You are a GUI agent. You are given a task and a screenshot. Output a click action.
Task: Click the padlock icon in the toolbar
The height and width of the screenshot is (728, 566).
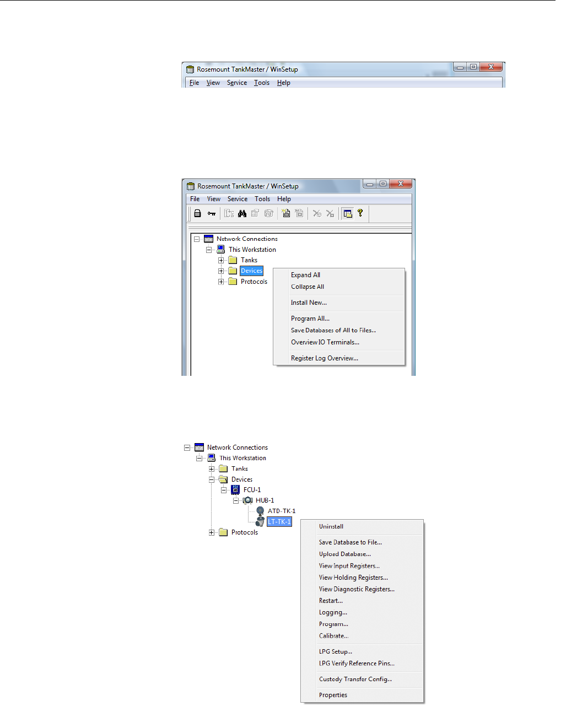[x=197, y=213]
